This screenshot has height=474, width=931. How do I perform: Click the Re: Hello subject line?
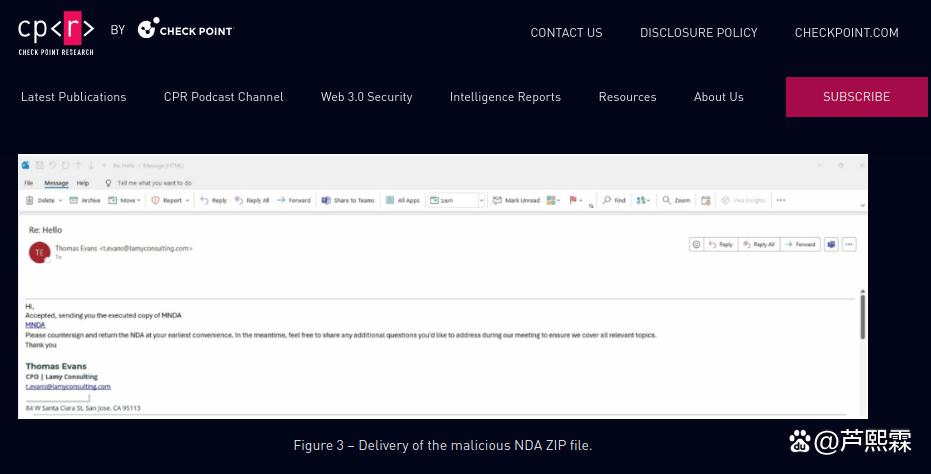point(45,230)
